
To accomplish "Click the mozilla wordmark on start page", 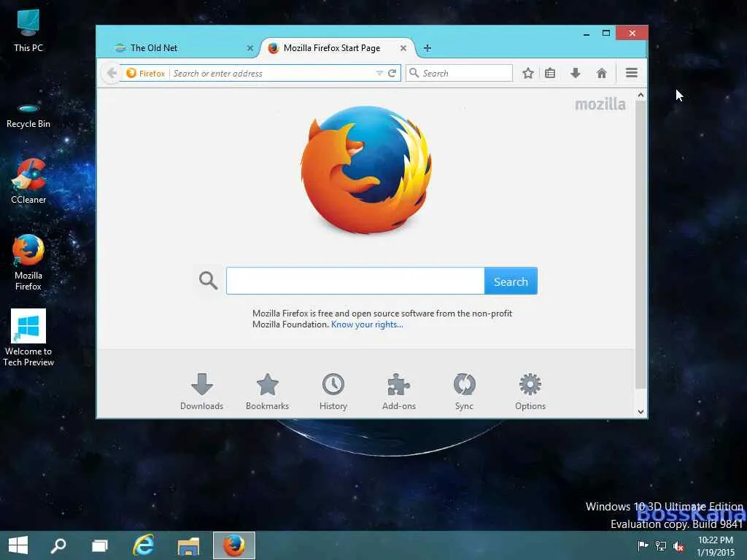I will coord(600,104).
